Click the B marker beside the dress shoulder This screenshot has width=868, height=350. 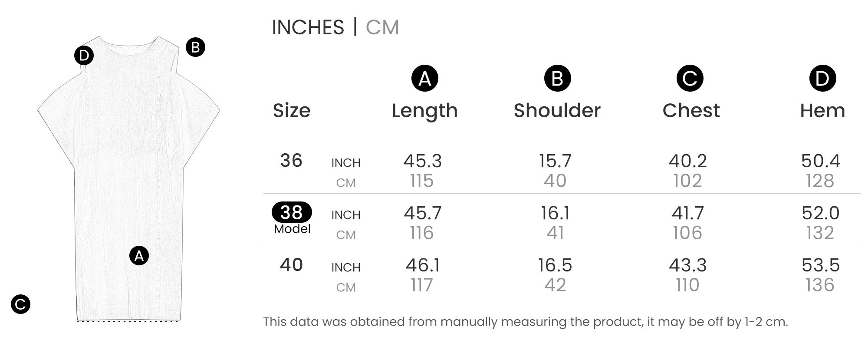[195, 47]
